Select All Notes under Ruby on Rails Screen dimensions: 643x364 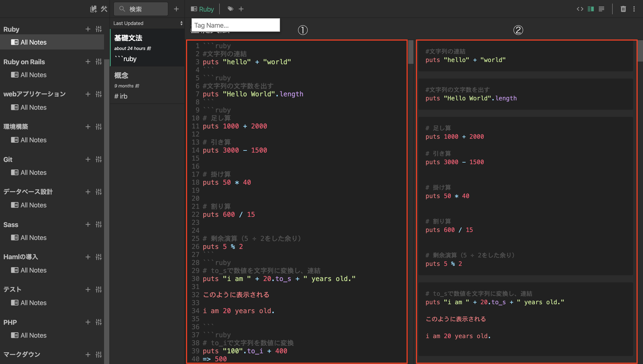coord(33,75)
